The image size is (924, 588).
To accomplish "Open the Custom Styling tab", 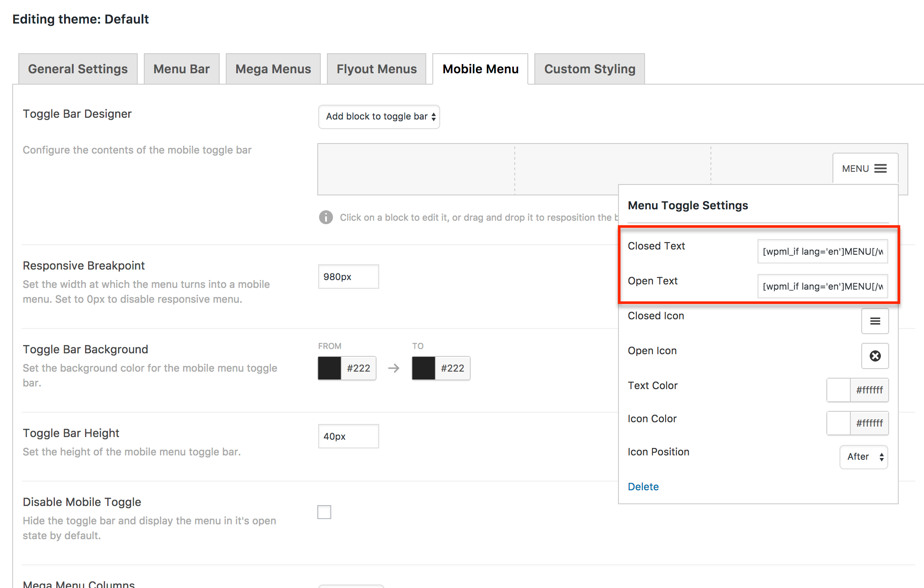I will click(x=589, y=69).
